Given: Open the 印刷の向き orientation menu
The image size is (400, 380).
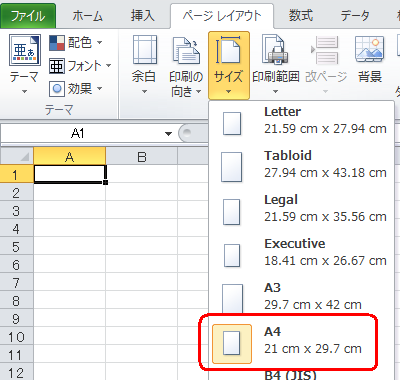Looking at the screenshot, I should [x=186, y=66].
